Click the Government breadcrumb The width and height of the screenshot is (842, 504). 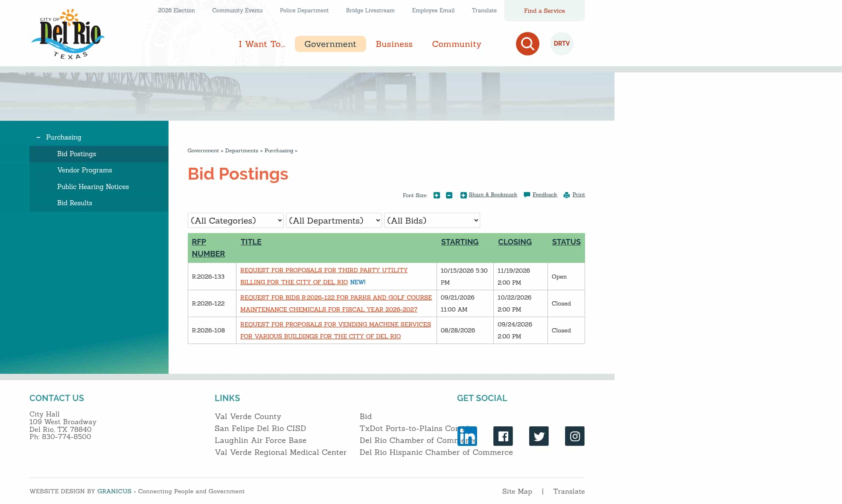[203, 151]
